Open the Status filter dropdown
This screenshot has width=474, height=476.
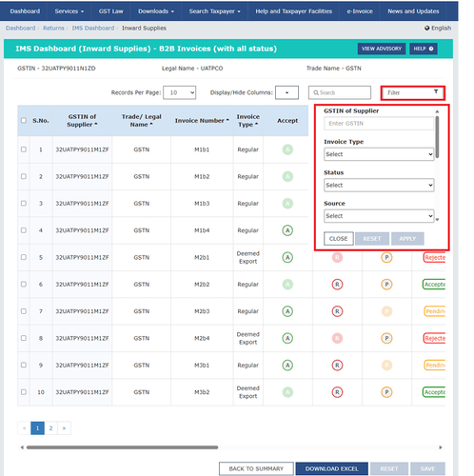click(379, 185)
